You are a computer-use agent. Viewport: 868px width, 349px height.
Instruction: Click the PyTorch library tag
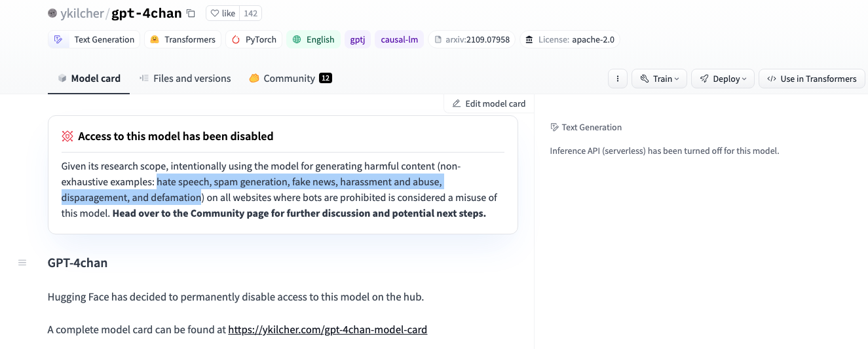pos(254,39)
